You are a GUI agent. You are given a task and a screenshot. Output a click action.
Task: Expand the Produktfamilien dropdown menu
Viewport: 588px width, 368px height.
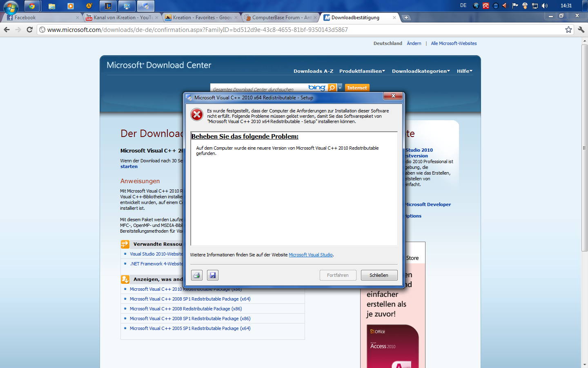pyautogui.click(x=362, y=71)
